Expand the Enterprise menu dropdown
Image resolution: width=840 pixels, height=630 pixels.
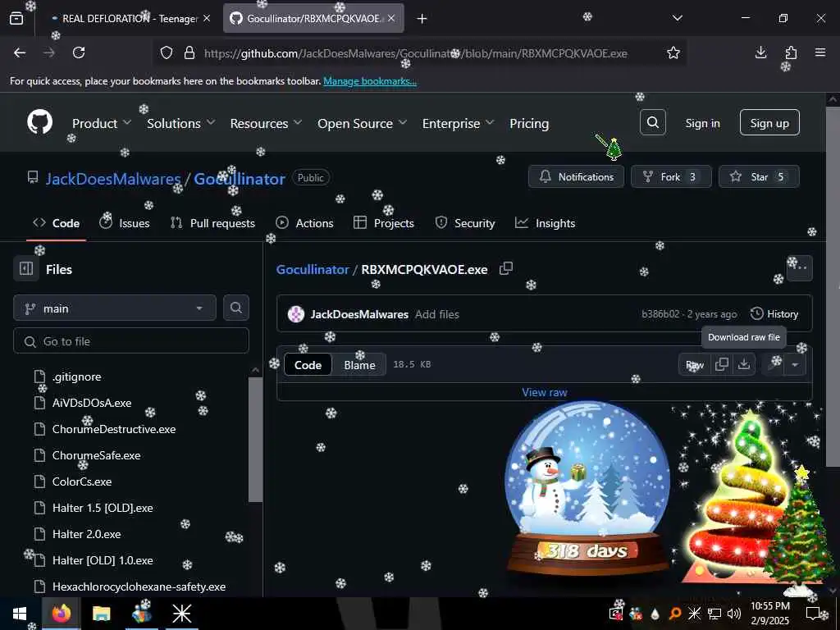click(x=458, y=123)
